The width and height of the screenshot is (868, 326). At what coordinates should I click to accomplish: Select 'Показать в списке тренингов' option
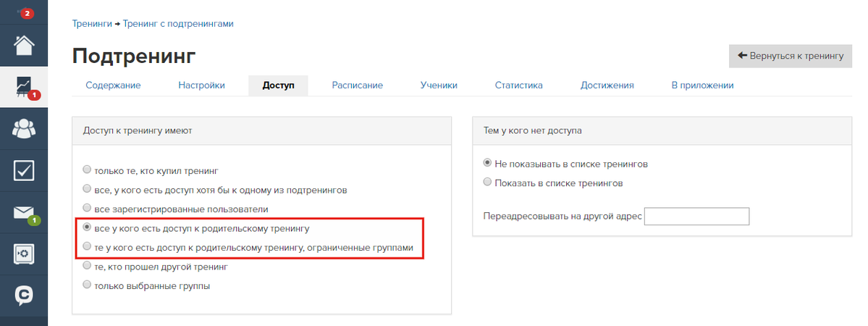487,183
